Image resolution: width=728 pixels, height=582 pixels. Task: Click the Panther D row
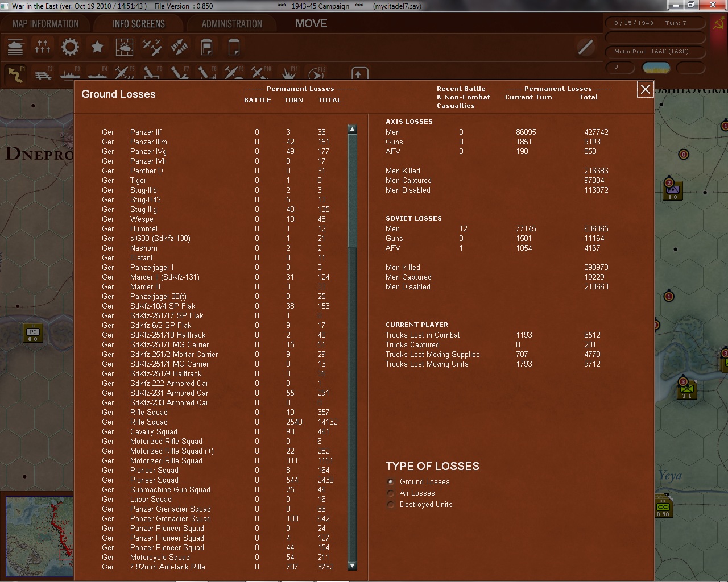(216, 171)
